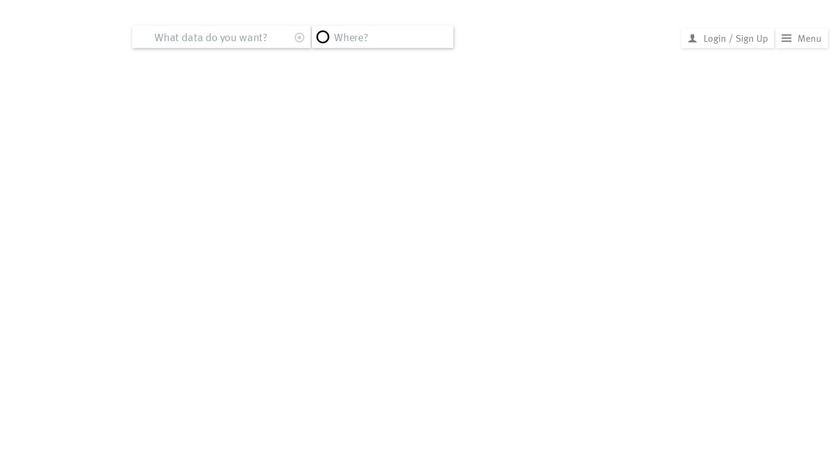840x472 pixels.
Task: Click the "Where?" placeholder text
Action: click(351, 38)
